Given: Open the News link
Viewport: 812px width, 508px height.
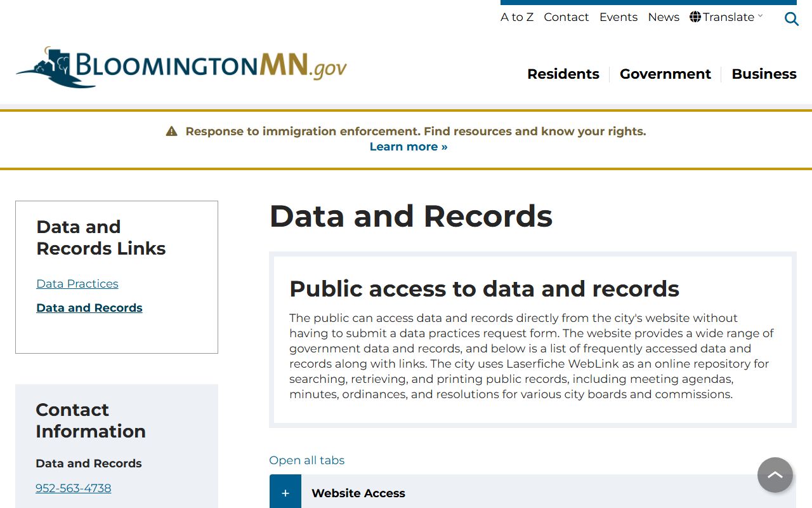Looking at the screenshot, I should (x=664, y=17).
